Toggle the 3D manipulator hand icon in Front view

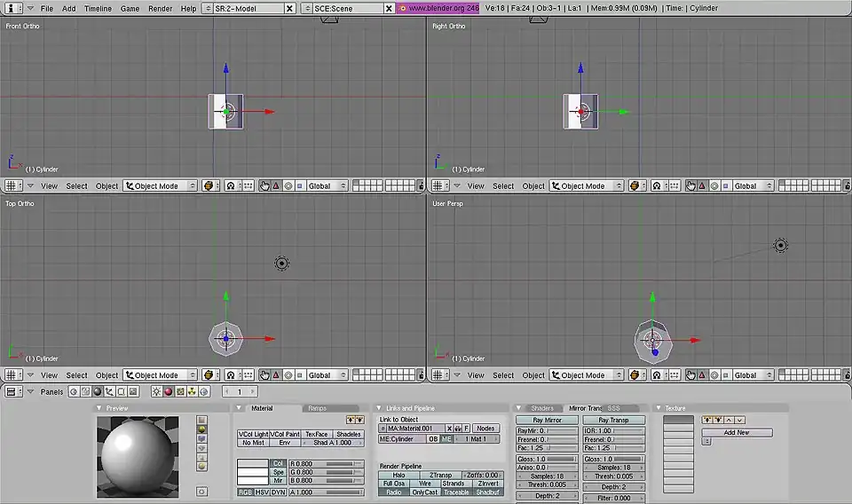click(264, 186)
